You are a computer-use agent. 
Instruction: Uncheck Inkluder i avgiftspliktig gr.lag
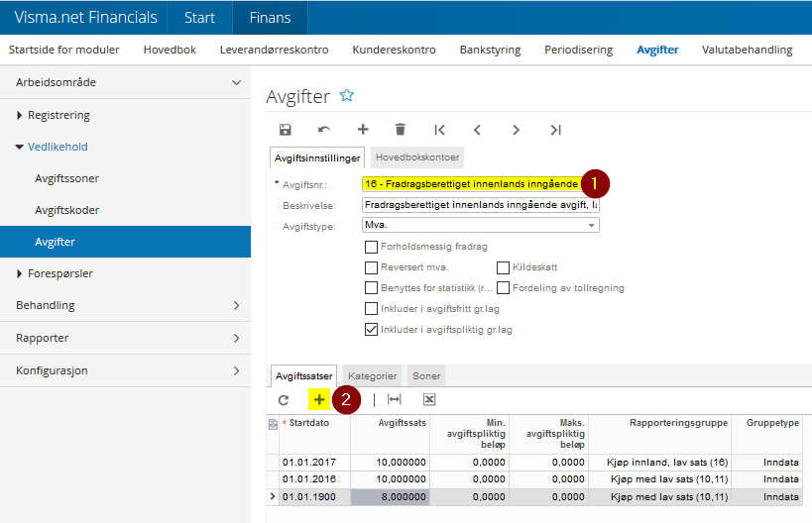371,329
